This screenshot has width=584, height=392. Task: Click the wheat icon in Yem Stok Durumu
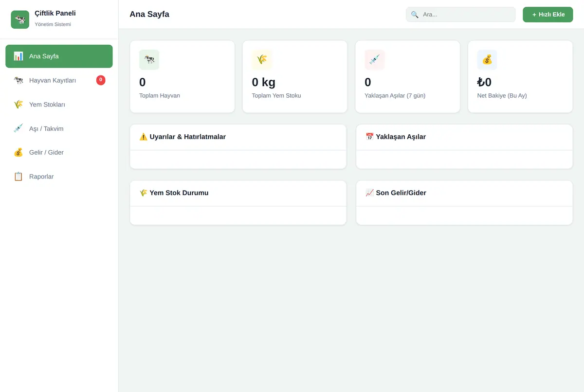point(144,193)
